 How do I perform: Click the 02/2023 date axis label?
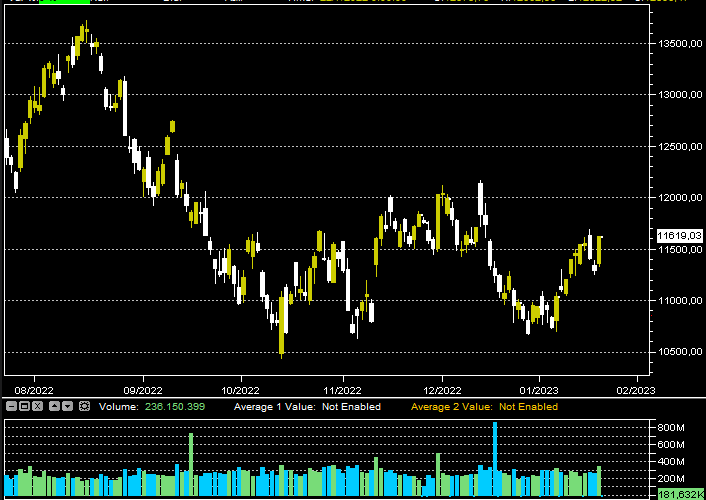pyautogui.click(x=637, y=390)
